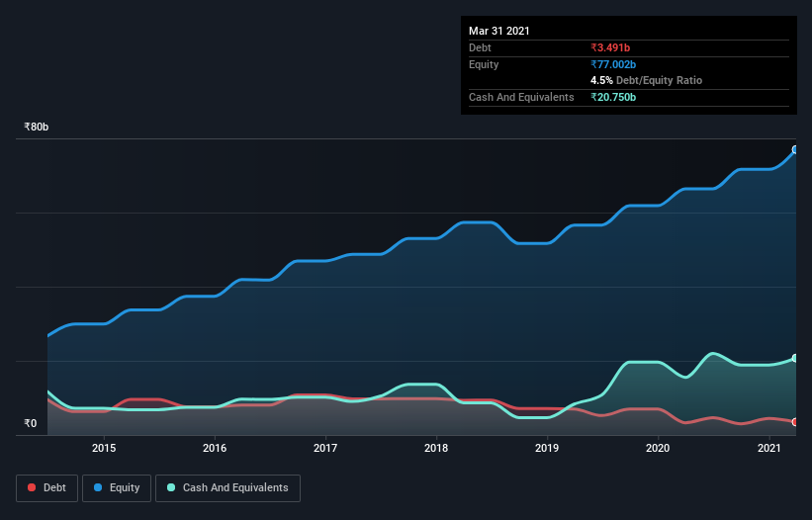
Task: Click Cash And Equivalents label in tooltip
Action: (x=521, y=97)
